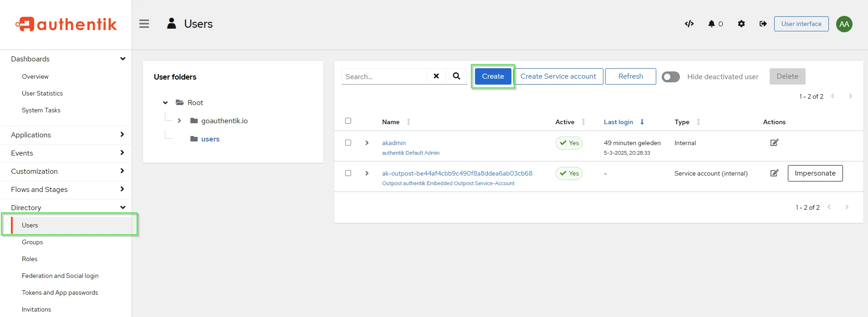Check the akadmin row checkbox
Screen dimensions: 868x317
point(348,143)
